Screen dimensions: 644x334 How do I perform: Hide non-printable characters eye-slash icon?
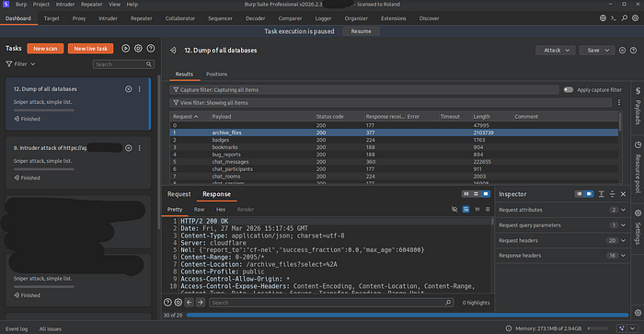pos(454,209)
